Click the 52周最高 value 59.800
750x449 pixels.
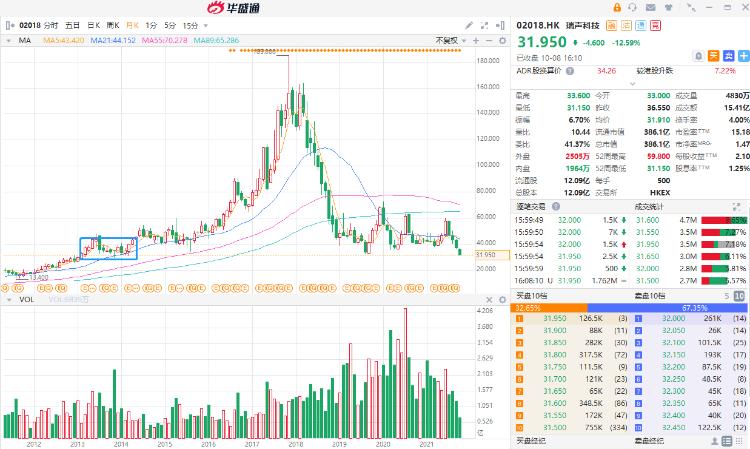[658, 156]
